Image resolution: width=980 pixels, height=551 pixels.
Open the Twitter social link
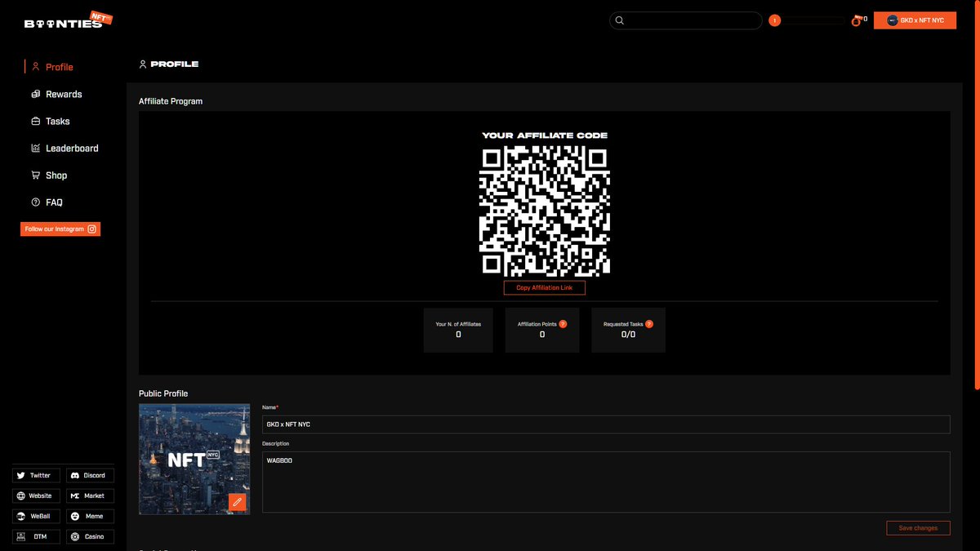(36, 475)
